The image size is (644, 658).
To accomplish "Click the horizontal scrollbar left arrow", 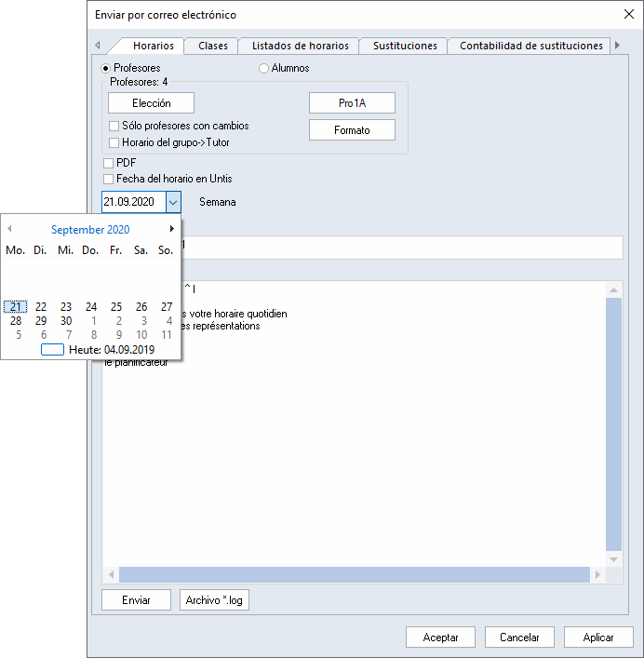I will 111,574.
